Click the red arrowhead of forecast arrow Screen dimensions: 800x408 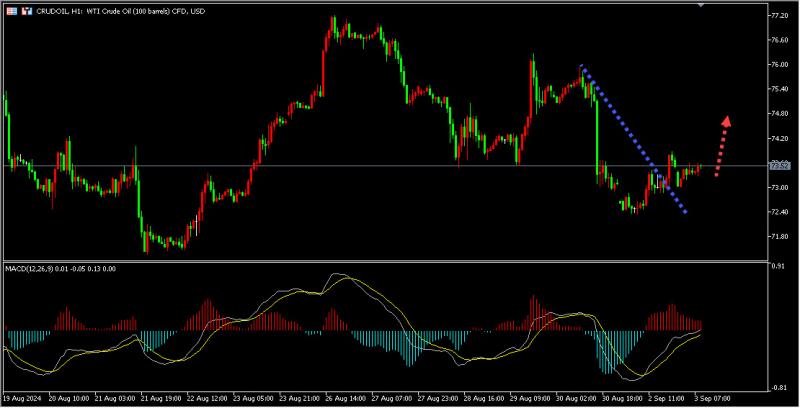[x=727, y=121]
